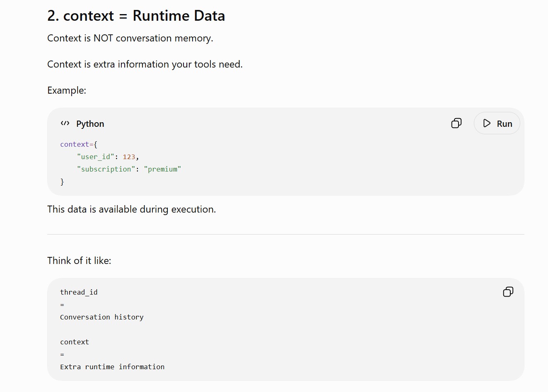Click the 'Think of it like:' text
This screenshot has width=548, height=392.
tap(79, 261)
